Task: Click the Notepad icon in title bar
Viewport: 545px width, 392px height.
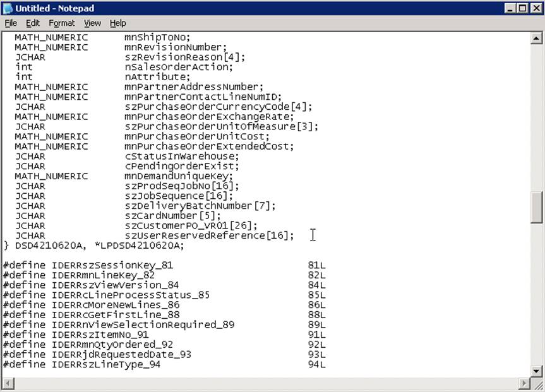Action: (x=8, y=8)
